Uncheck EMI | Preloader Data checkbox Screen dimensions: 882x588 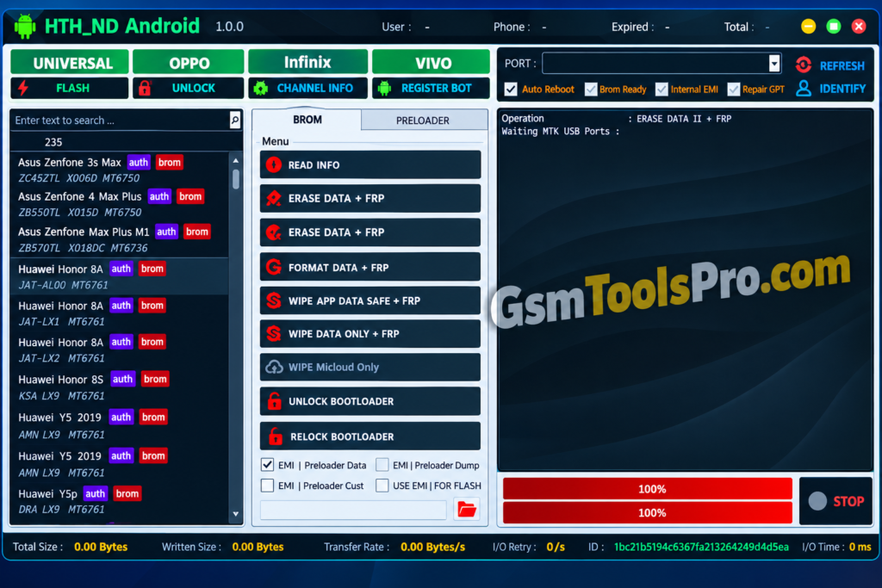(x=267, y=465)
